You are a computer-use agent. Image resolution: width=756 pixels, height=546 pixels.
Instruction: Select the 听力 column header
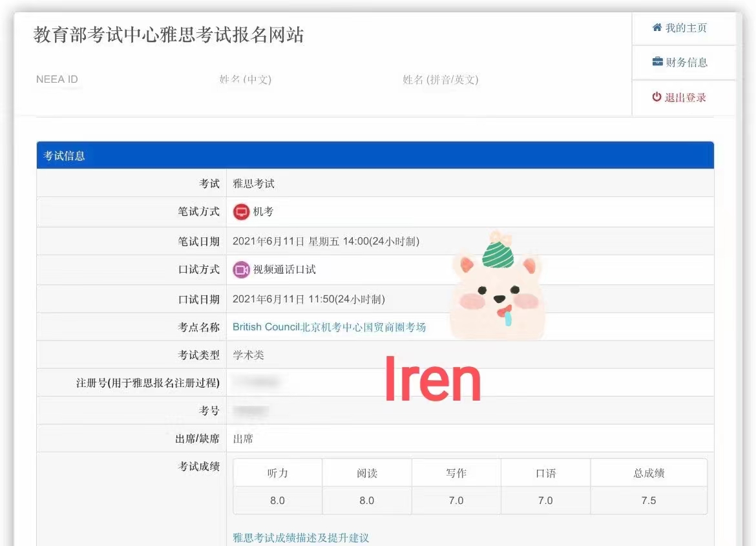[x=278, y=472]
